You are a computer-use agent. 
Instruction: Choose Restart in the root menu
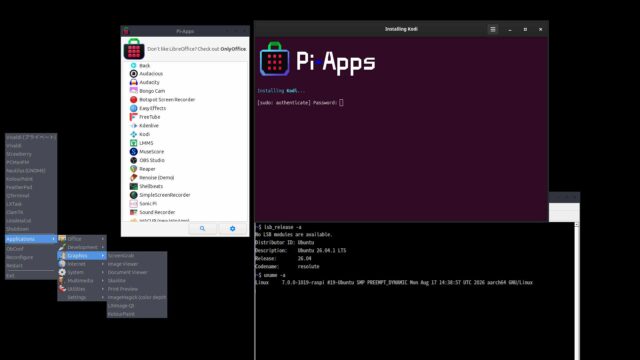(31, 266)
